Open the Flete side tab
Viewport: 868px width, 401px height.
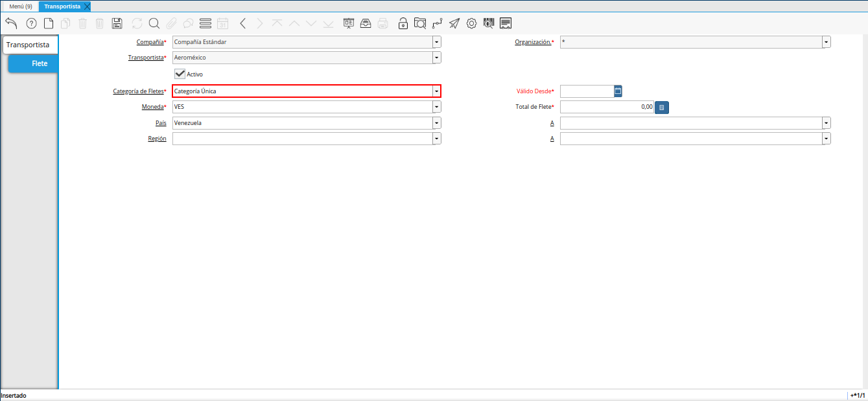pyautogui.click(x=34, y=63)
